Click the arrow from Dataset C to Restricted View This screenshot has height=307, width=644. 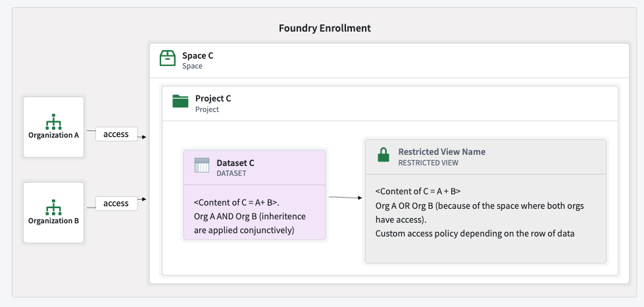pyautogui.click(x=345, y=197)
